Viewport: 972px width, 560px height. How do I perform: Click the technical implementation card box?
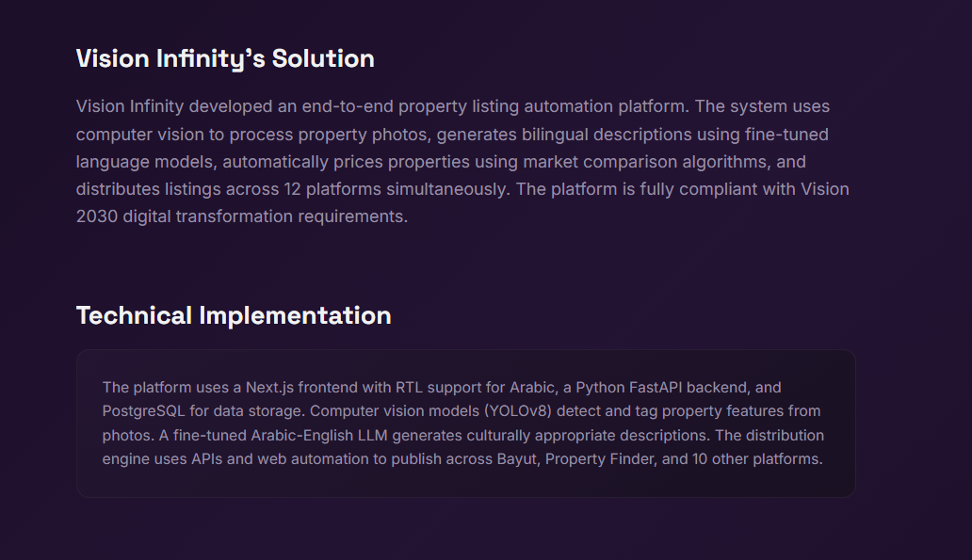465,424
